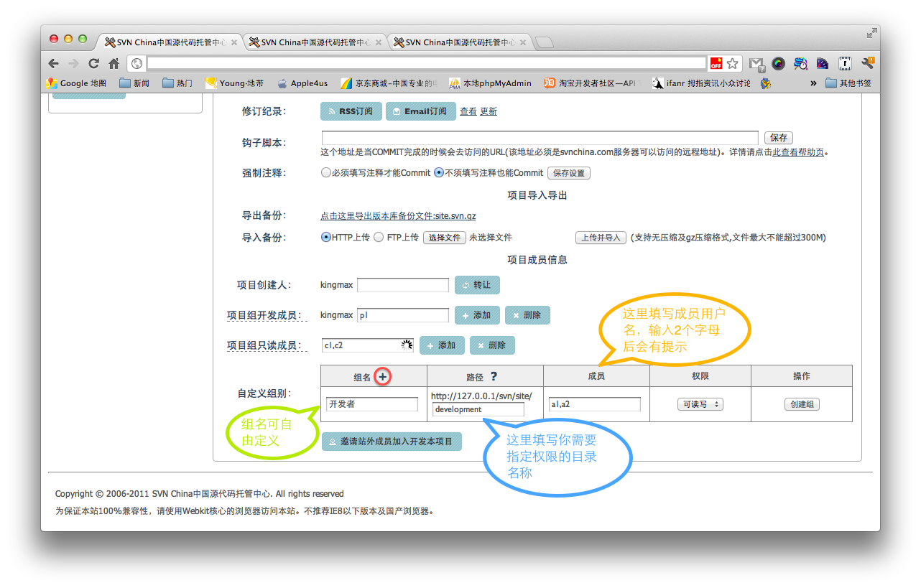Switch to the second SVN China tab
Image resolution: width=921 pixels, height=588 pixels.
coord(314,42)
